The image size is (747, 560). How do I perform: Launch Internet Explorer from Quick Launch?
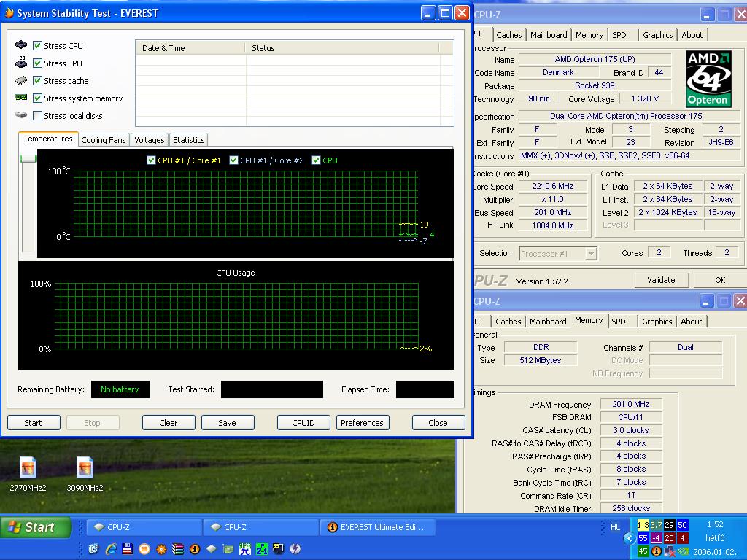coord(111,549)
